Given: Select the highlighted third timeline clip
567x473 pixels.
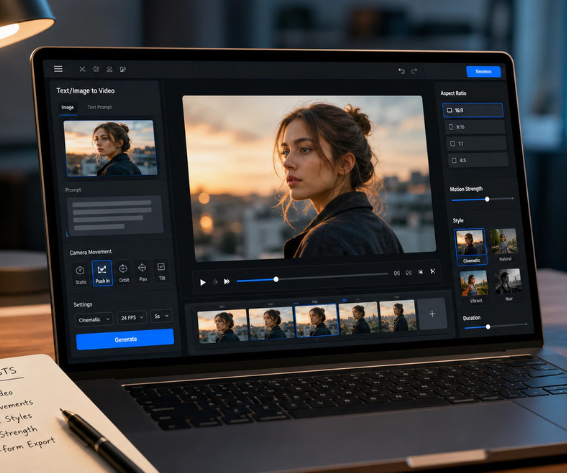Looking at the screenshot, I should pos(317,320).
